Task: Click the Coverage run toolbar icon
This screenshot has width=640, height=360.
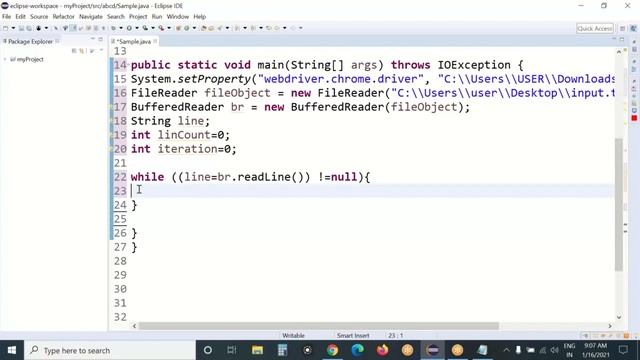Action: [x=145, y=28]
